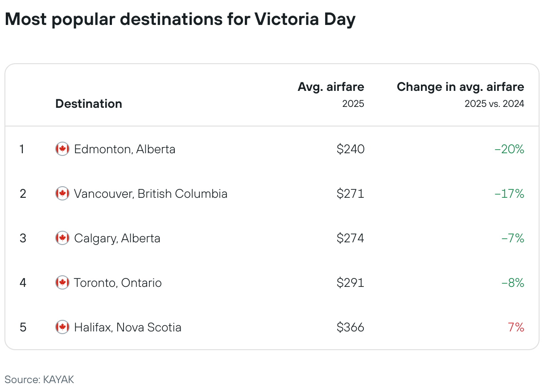
Task: Open the Halifax, Nova Scotia destination
Action: 128,327
